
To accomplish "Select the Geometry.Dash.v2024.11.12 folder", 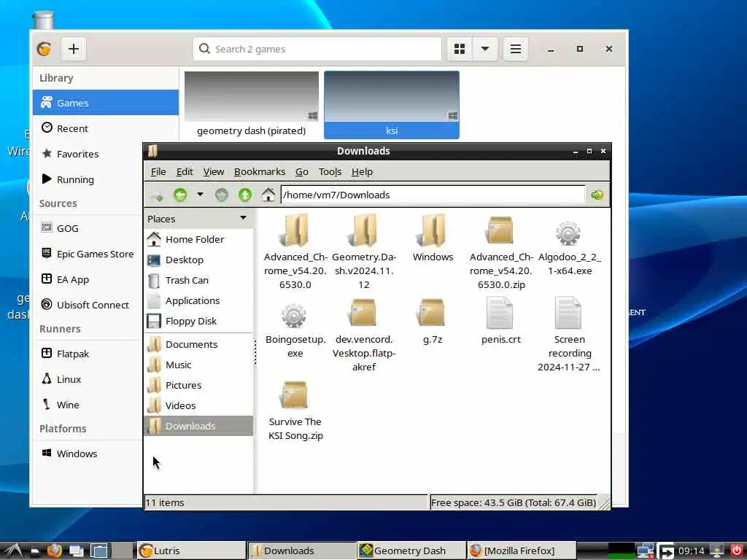I will (364, 252).
